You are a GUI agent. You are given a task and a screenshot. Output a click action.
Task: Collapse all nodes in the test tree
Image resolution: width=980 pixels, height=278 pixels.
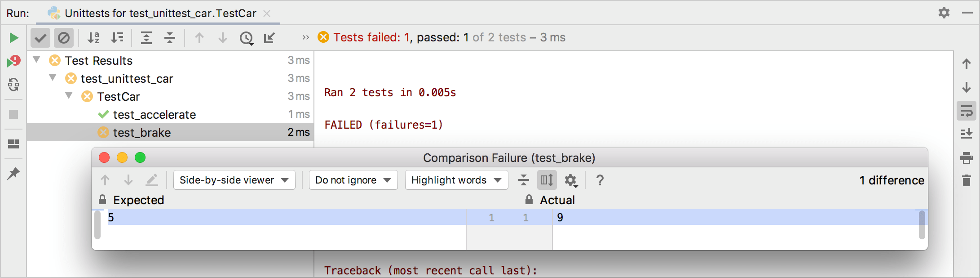(x=169, y=38)
